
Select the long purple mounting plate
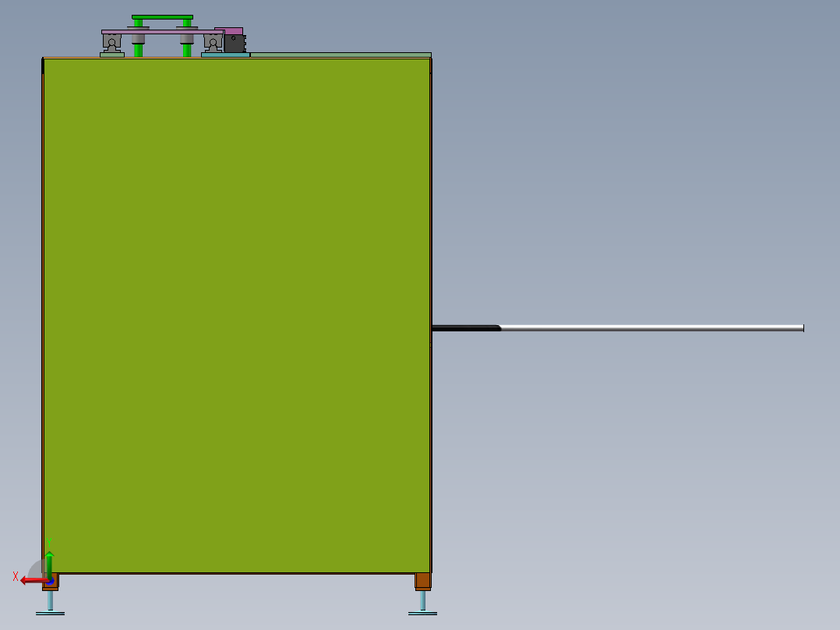coord(163,32)
